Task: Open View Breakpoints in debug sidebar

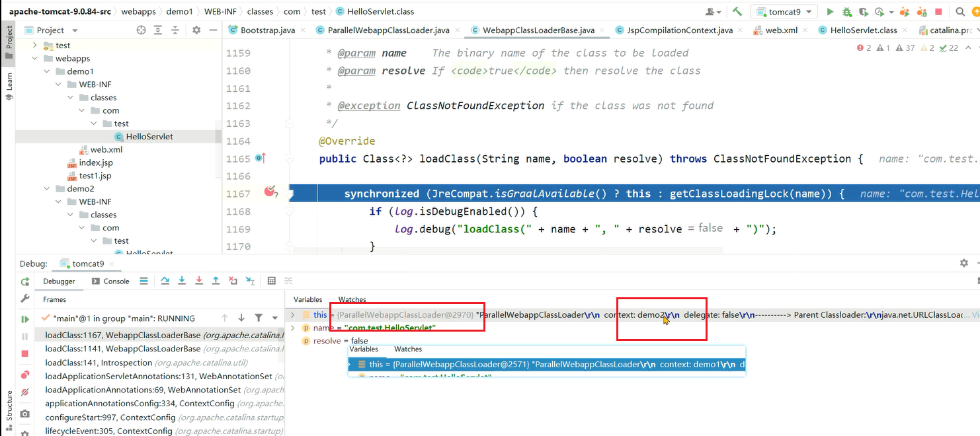Action: coord(25,375)
